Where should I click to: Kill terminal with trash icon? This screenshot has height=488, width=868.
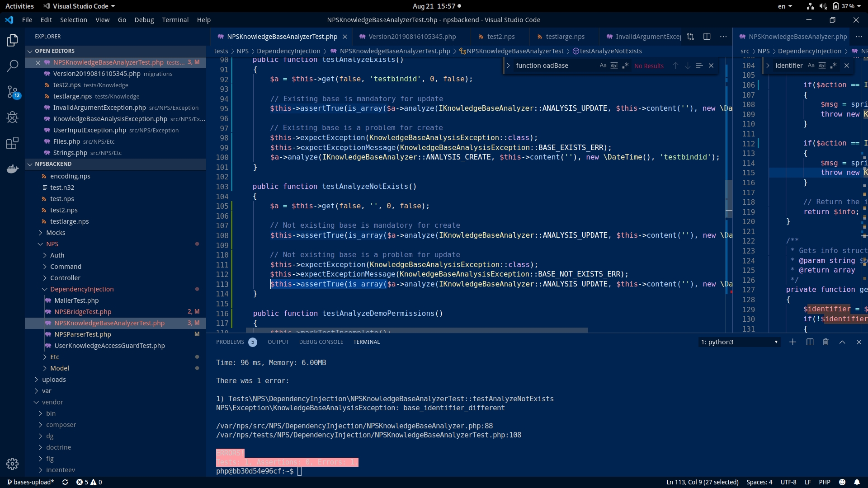(x=826, y=342)
